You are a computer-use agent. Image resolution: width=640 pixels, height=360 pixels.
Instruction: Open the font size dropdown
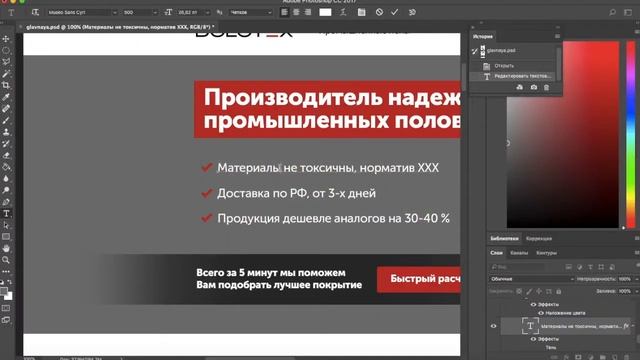coord(193,13)
